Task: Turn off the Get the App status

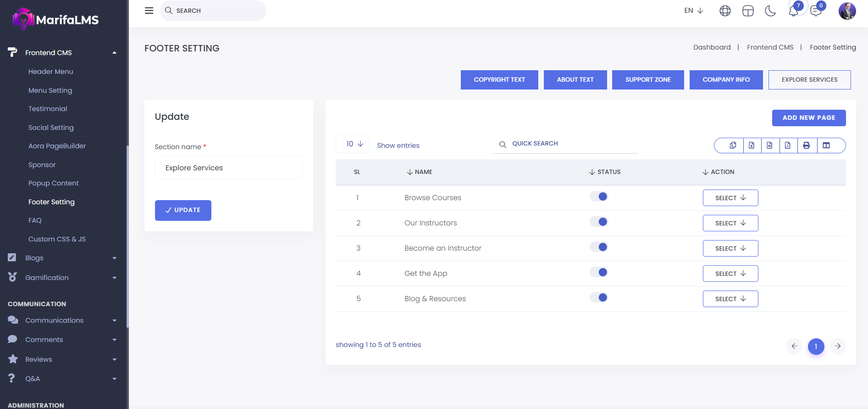Action: pos(599,273)
